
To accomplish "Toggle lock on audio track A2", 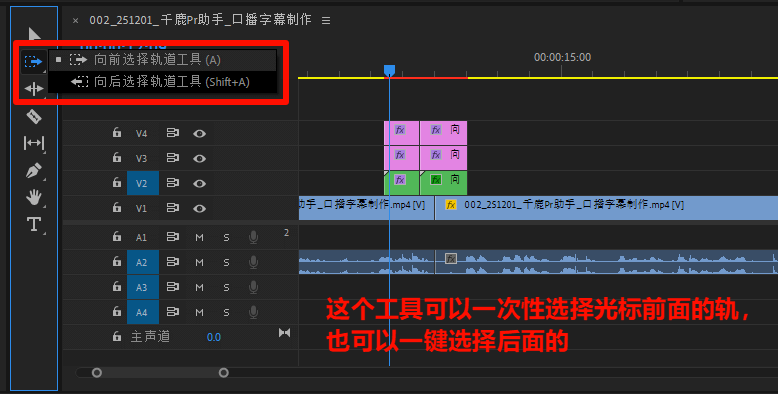I will coord(117,261).
